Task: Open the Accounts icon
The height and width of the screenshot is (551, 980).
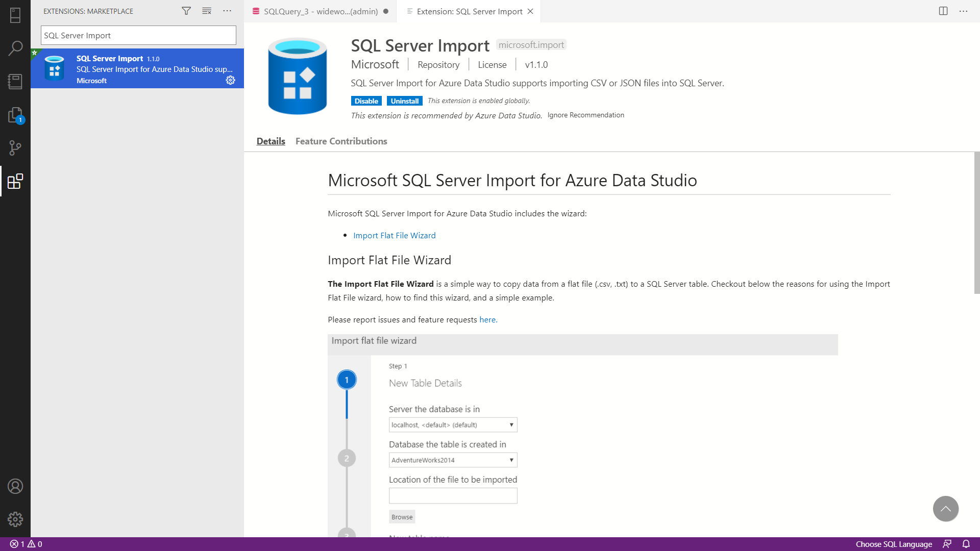Action: point(15,486)
